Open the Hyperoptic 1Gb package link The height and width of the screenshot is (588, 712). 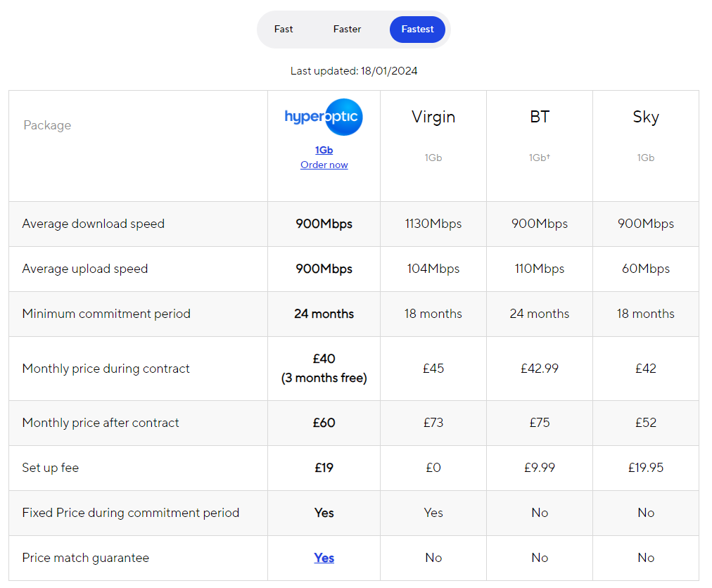pos(324,150)
